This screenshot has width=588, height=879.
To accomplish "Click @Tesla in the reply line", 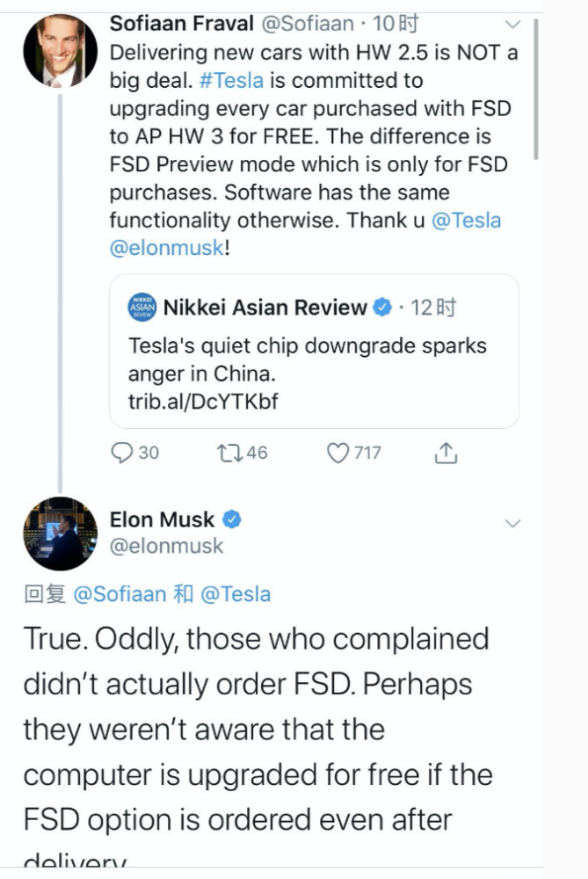I will 236,594.
